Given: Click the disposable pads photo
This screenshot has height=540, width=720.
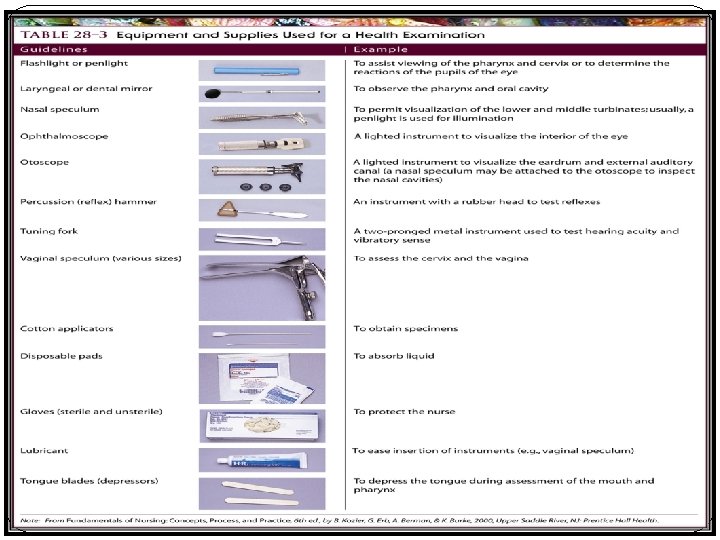Looking at the screenshot, I should click(x=262, y=378).
